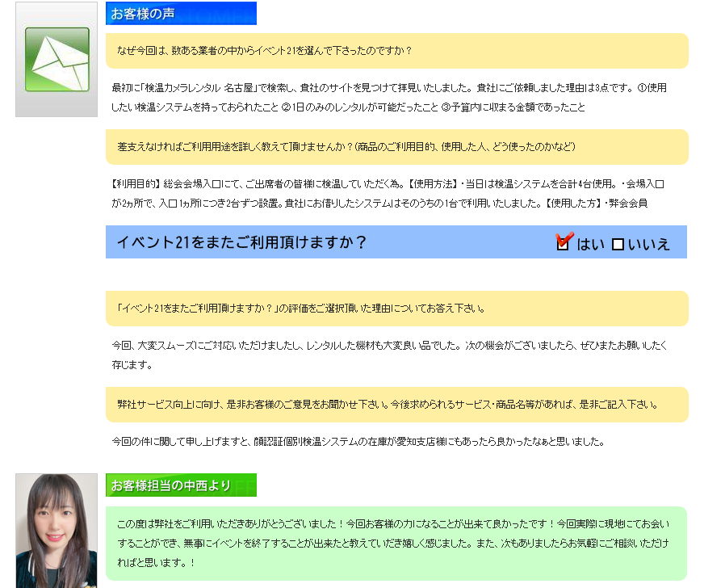725x588 pixels.
Task: Click the question starting 弊社サービス向上に向け
Action: 388,405
